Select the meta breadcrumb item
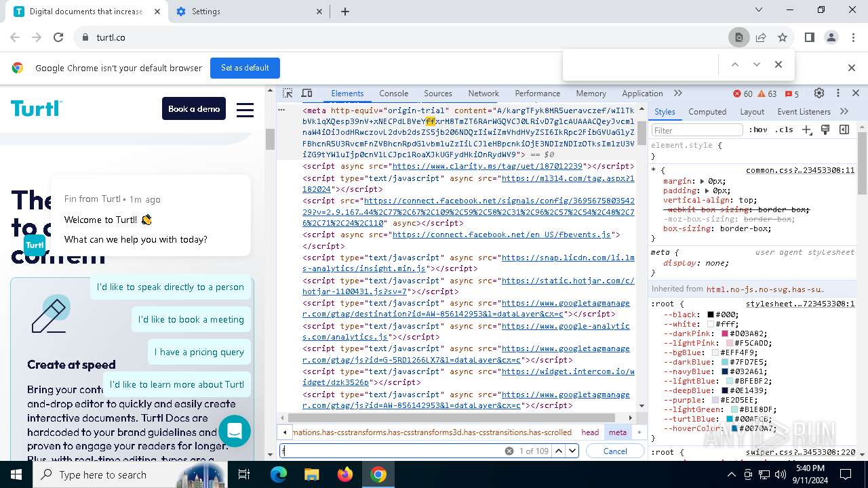Viewport: 868px width, 488px height. click(618, 432)
